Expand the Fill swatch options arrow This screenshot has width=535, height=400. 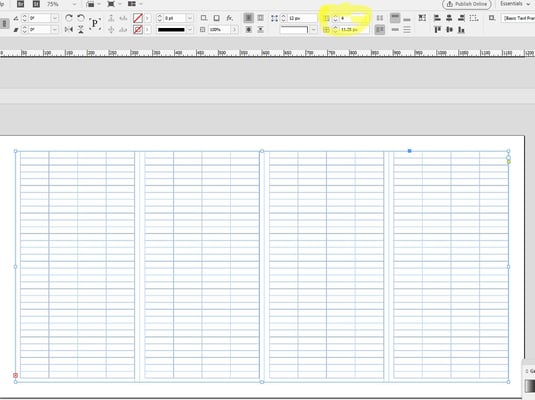147,18
